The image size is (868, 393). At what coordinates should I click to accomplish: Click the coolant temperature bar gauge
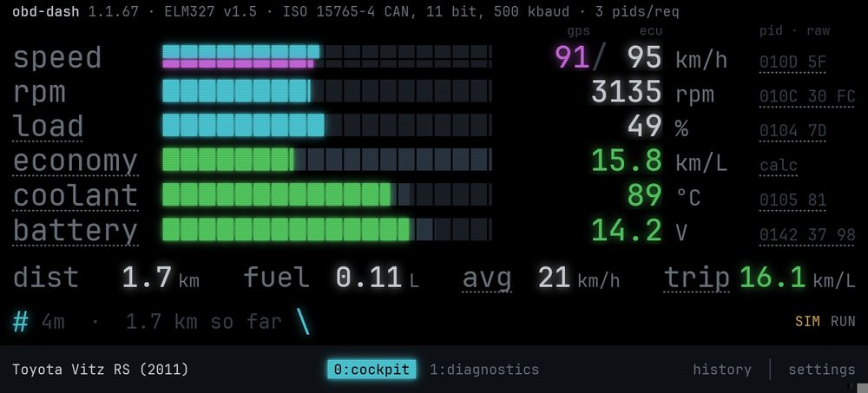pos(326,194)
